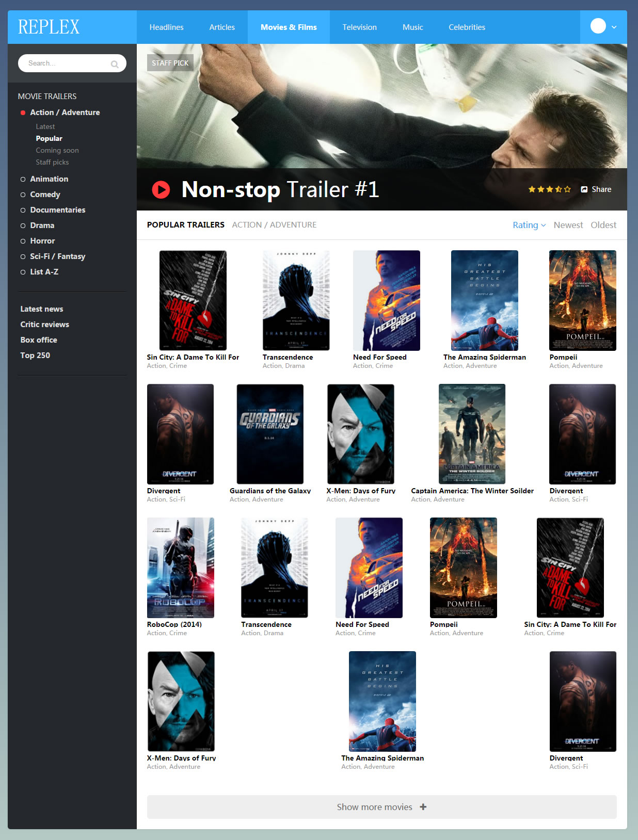The height and width of the screenshot is (840, 638).
Task: Open Critic reviews
Action: 44,325
